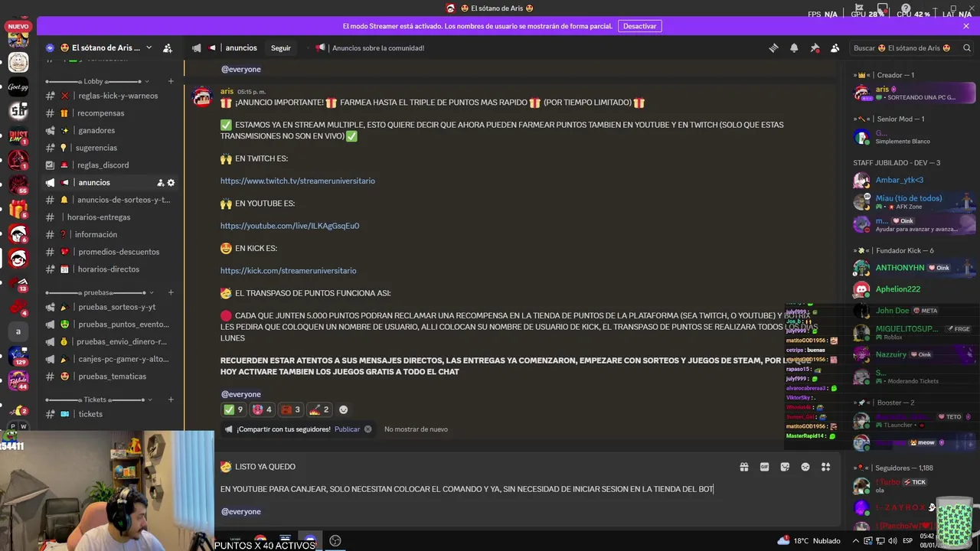Viewport: 980px width, 551px height.
Task: Open the horarios-entregas channel
Action: click(110, 217)
